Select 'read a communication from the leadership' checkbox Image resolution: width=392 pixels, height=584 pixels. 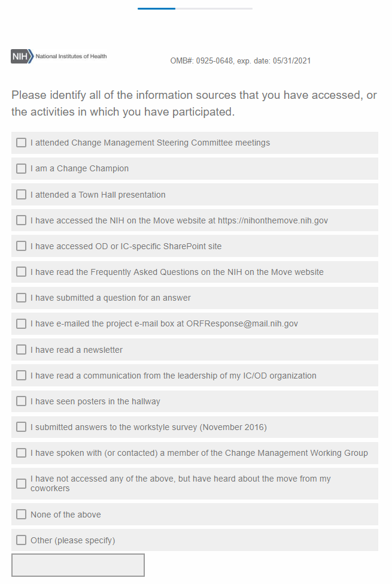[22, 376]
